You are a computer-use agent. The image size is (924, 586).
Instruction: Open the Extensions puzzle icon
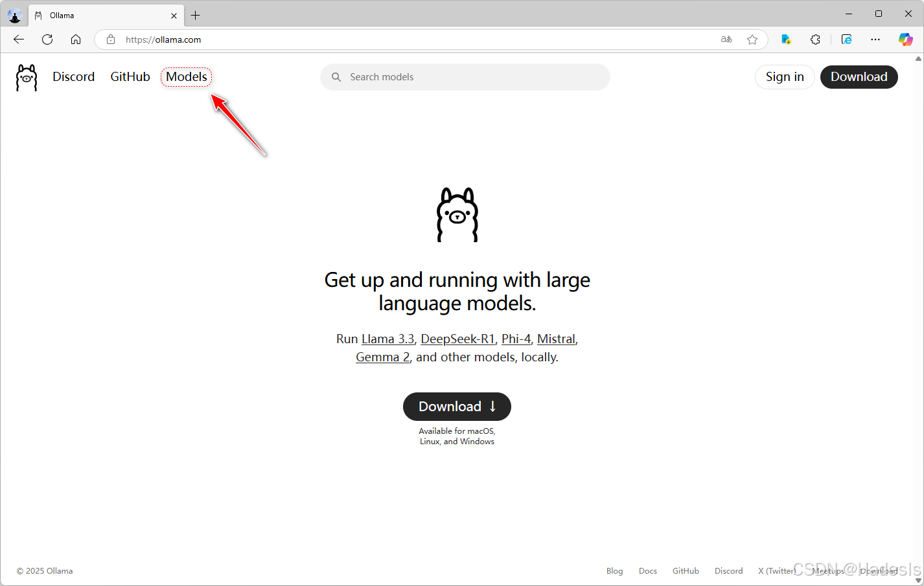[x=815, y=39]
